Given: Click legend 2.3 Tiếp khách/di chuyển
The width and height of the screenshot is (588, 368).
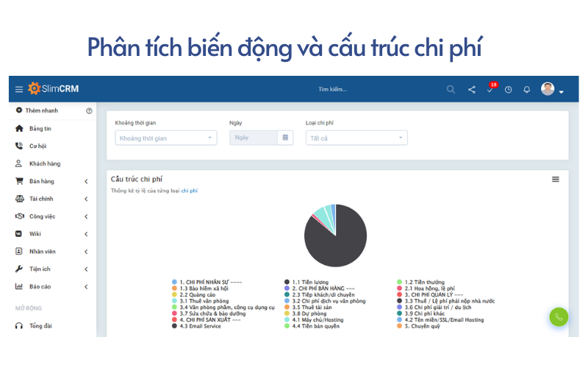Looking at the screenshot, I should click(320, 295).
